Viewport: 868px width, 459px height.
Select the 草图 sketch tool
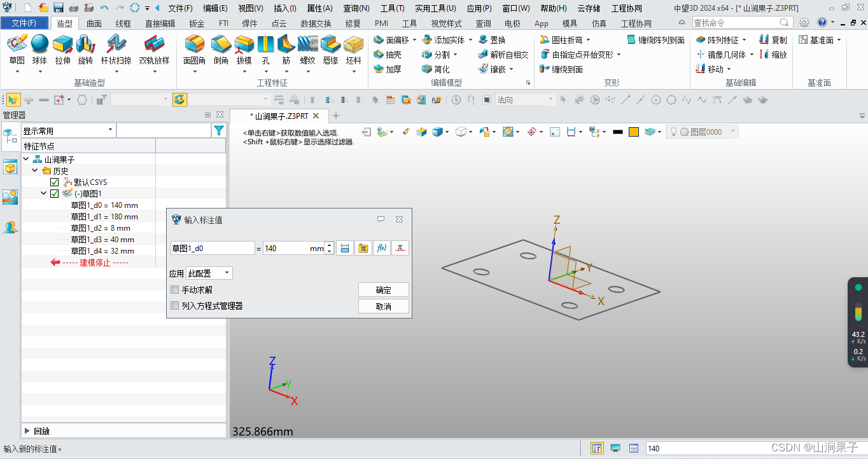tap(17, 50)
